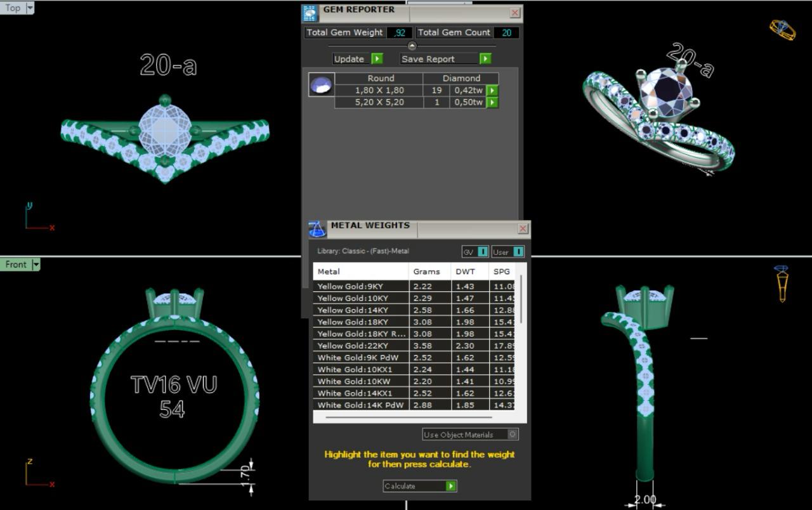Viewport: 812px width, 510px height.
Task: Select the round diamond gem thumbnail
Action: click(322, 84)
